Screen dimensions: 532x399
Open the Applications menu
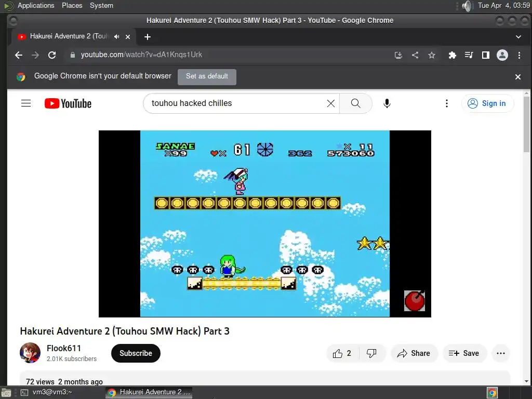[36, 5]
